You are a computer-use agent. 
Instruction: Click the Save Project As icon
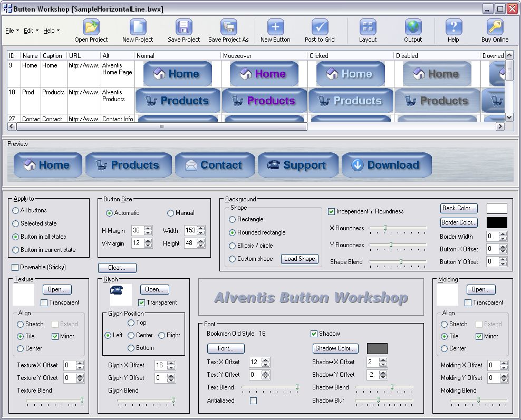click(x=228, y=27)
